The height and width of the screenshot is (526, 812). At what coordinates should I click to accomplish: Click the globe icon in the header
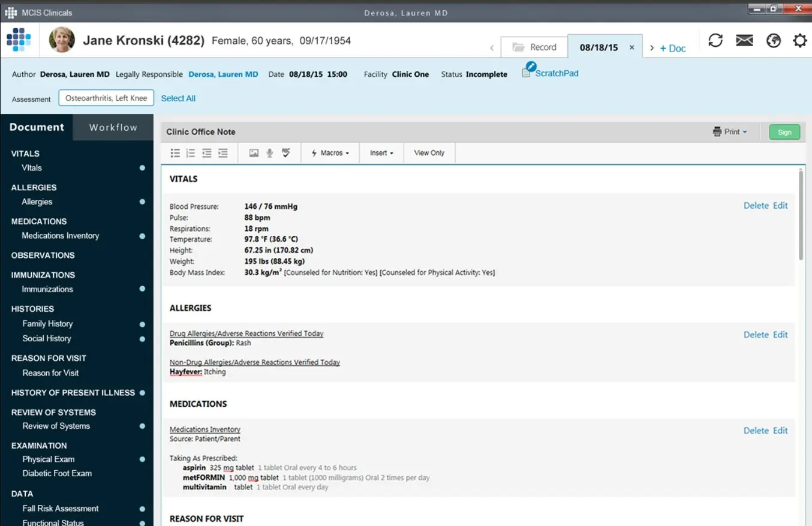[x=774, y=40]
